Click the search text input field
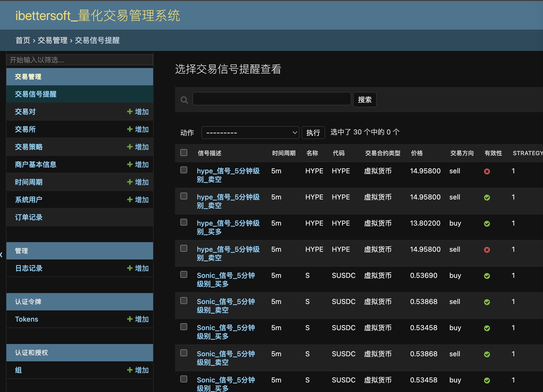 (x=272, y=99)
